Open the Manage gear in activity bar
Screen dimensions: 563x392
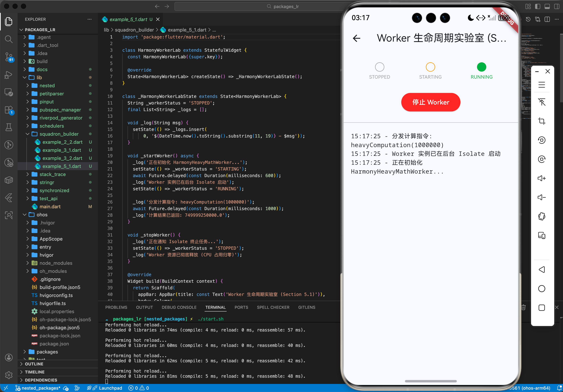pos(9,375)
